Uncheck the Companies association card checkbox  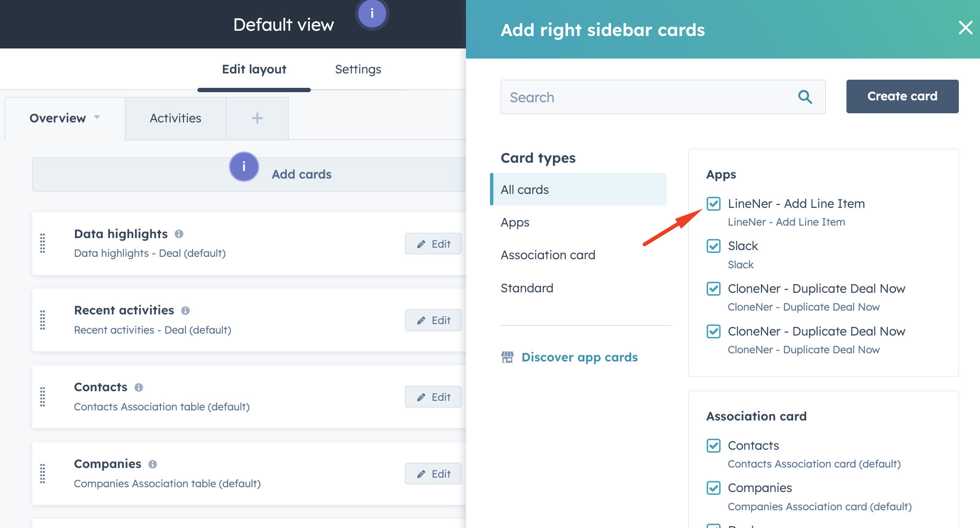click(x=713, y=488)
